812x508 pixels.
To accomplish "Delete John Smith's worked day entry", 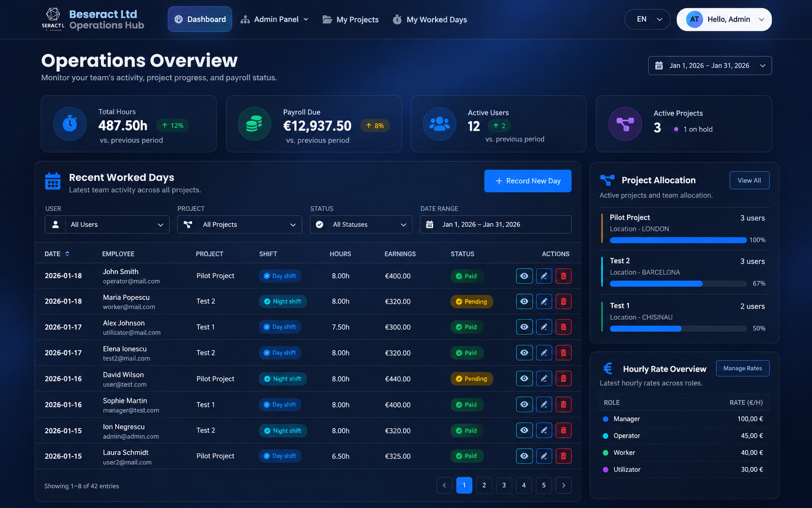I will coord(564,276).
